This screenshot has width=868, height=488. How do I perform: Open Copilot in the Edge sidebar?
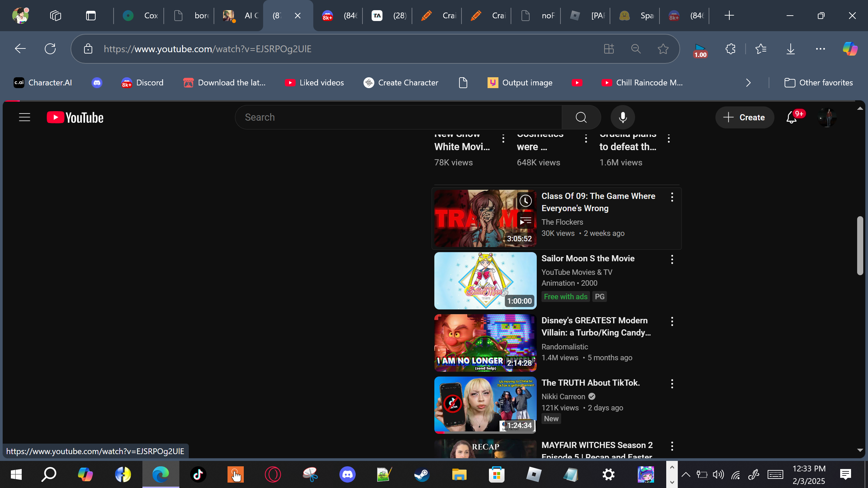(x=850, y=49)
